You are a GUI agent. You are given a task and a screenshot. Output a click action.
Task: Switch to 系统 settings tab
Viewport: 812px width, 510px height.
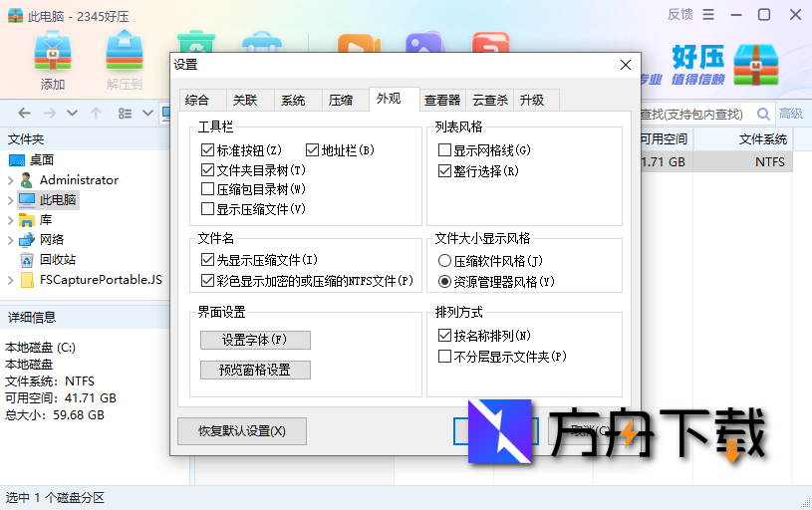[x=298, y=100]
